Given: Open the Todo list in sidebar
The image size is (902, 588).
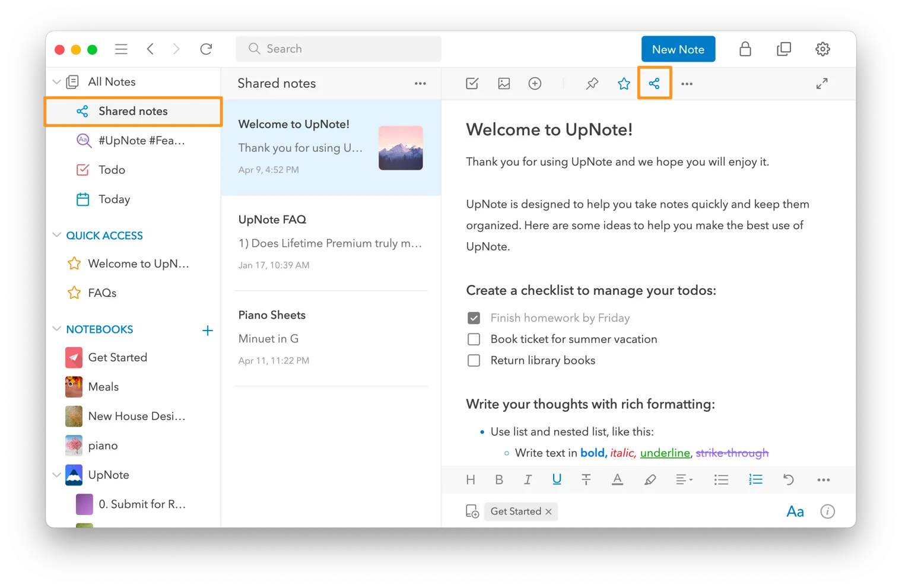Looking at the screenshot, I should click(112, 170).
